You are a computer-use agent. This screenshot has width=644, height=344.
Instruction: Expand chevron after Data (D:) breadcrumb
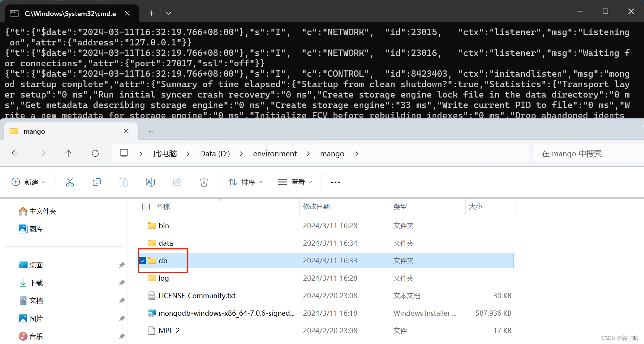[241, 154]
